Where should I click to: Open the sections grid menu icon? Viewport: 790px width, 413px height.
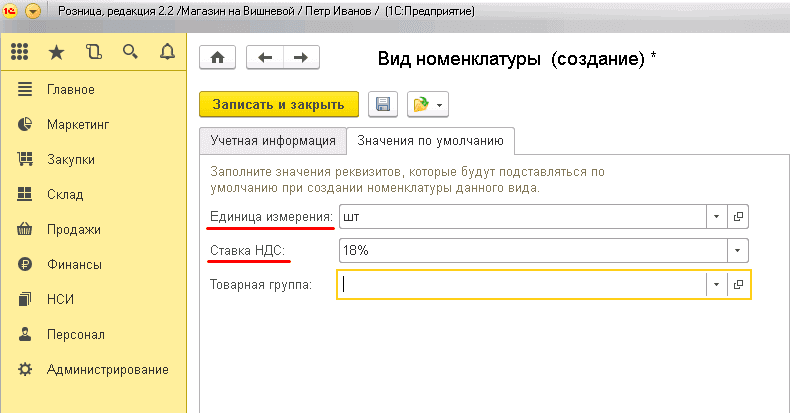pos(20,52)
